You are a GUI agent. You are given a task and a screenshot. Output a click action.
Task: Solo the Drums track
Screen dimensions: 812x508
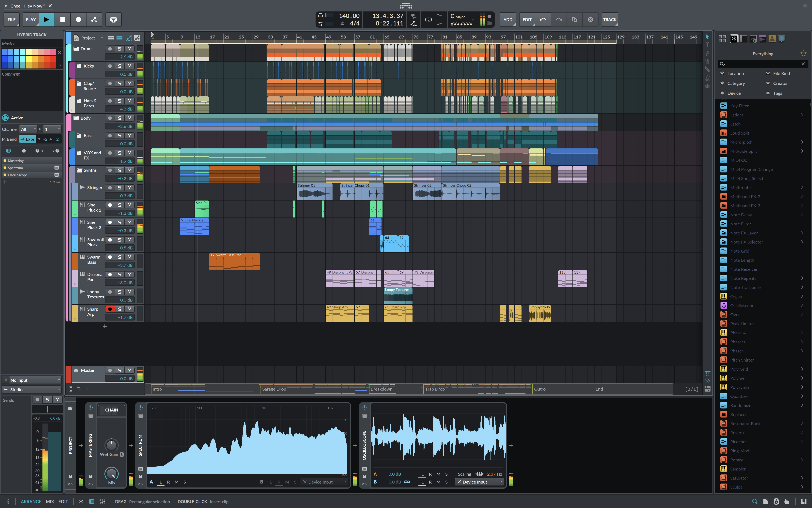click(x=119, y=49)
